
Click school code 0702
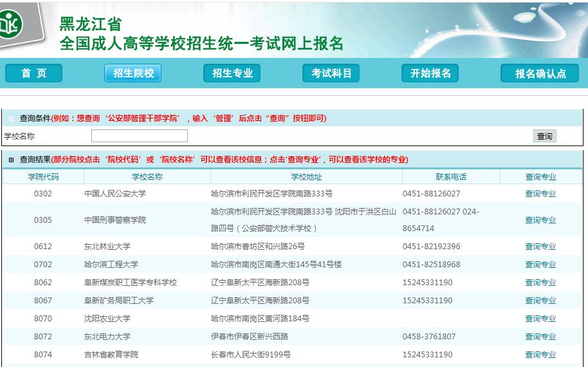[43, 265]
